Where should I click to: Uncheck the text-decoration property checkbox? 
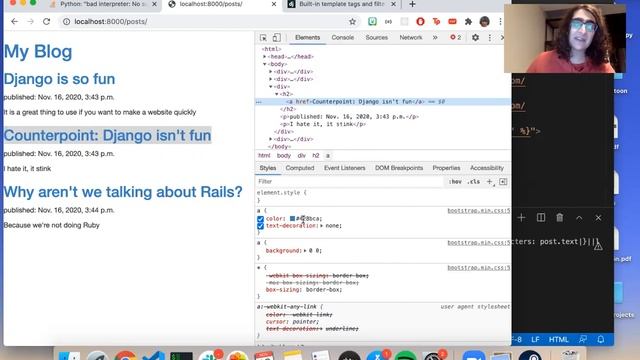pyautogui.click(x=260, y=226)
